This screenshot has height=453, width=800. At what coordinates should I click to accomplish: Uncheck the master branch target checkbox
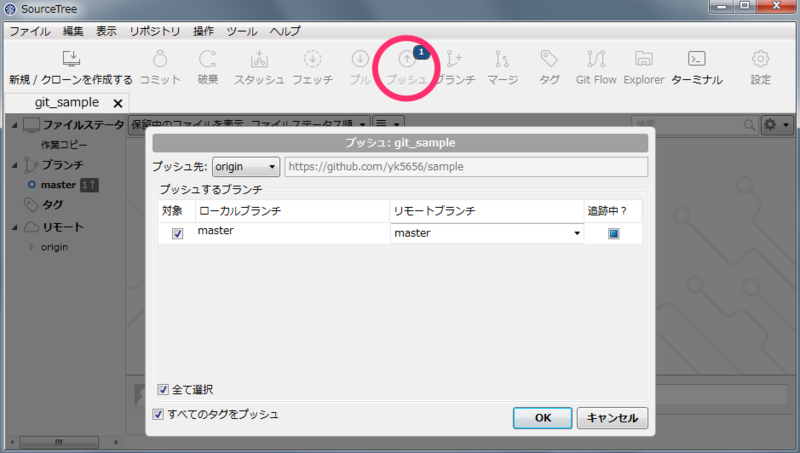coord(178,234)
